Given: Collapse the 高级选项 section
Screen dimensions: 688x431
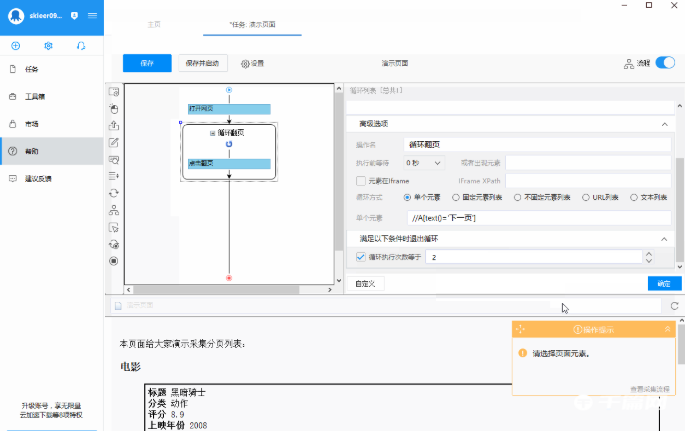Looking at the screenshot, I should [664, 124].
